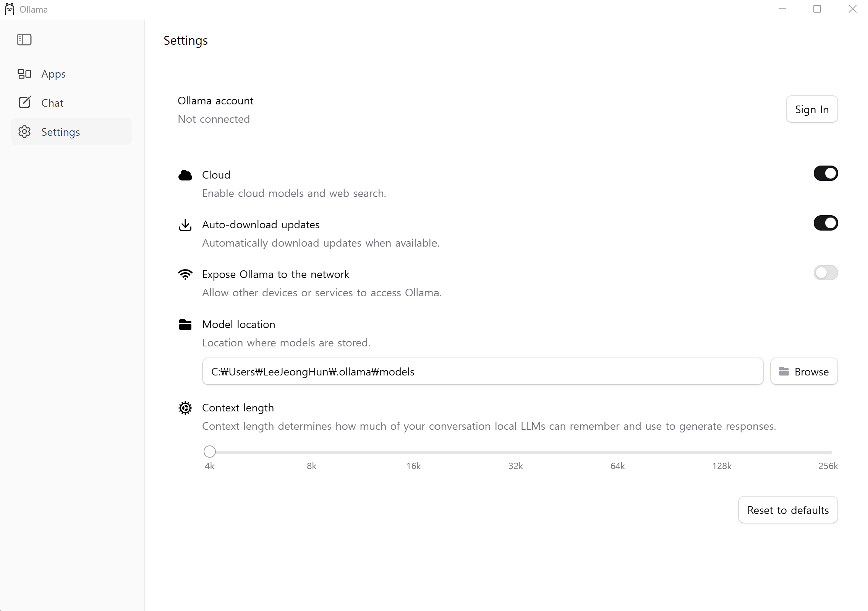Set context length slider to 32k
Screen dimensions: 868x611
(515, 452)
